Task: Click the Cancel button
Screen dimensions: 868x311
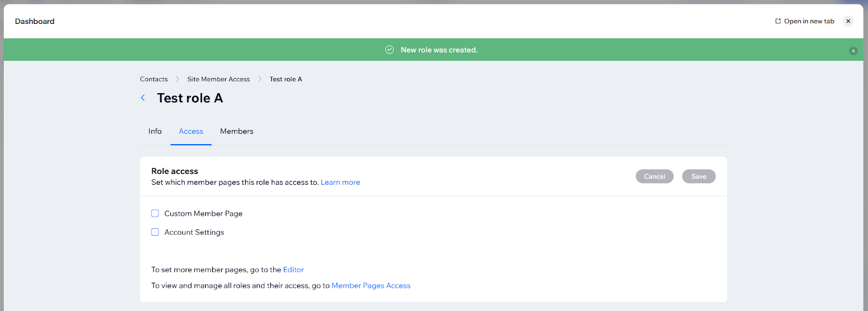Action: pyautogui.click(x=654, y=177)
